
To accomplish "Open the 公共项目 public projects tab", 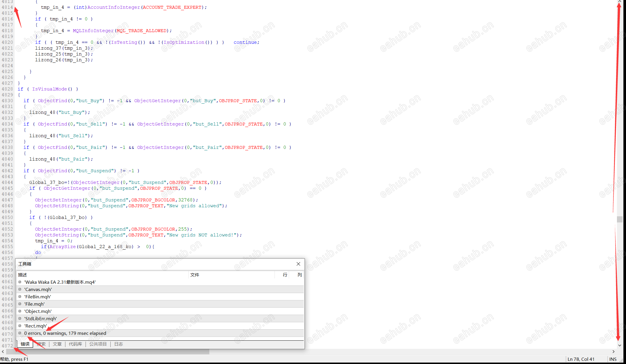I will point(98,344).
